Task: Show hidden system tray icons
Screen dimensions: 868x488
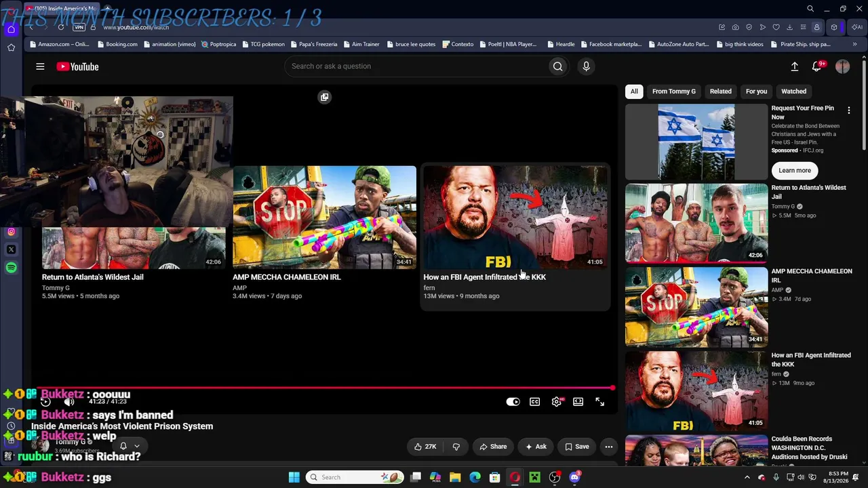Action: click(747, 477)
